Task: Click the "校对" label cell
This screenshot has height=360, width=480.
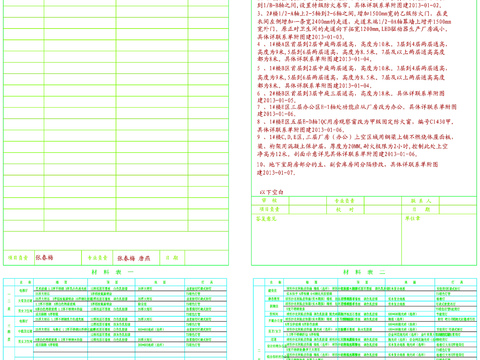Action: 345,210
